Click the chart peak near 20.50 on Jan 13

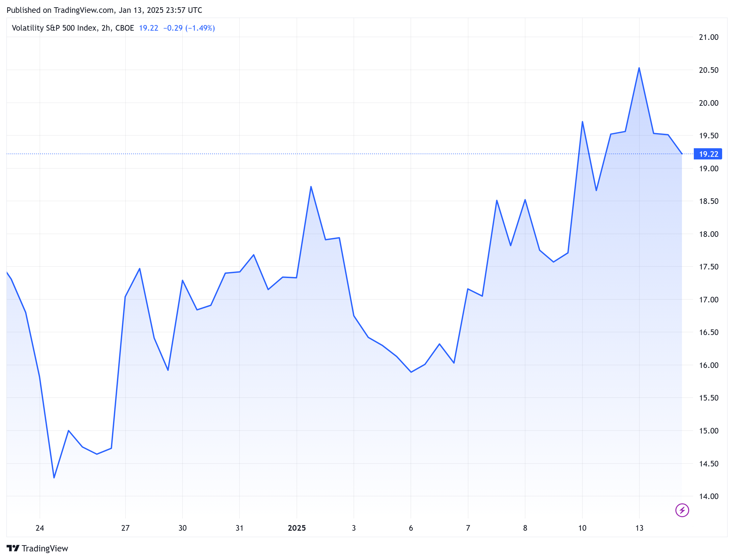pyautogui.click(x=639, y=68)
